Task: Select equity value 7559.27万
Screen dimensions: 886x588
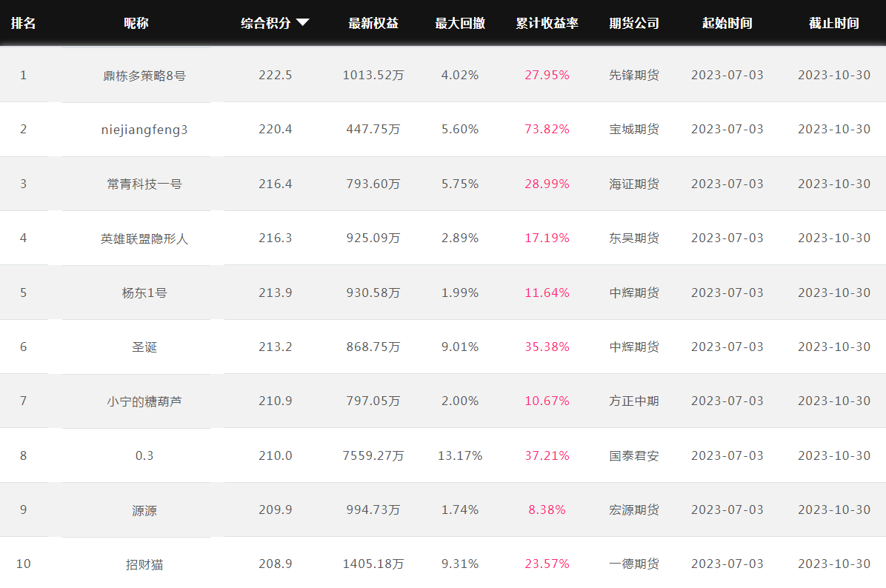Action: click(373, 456)
